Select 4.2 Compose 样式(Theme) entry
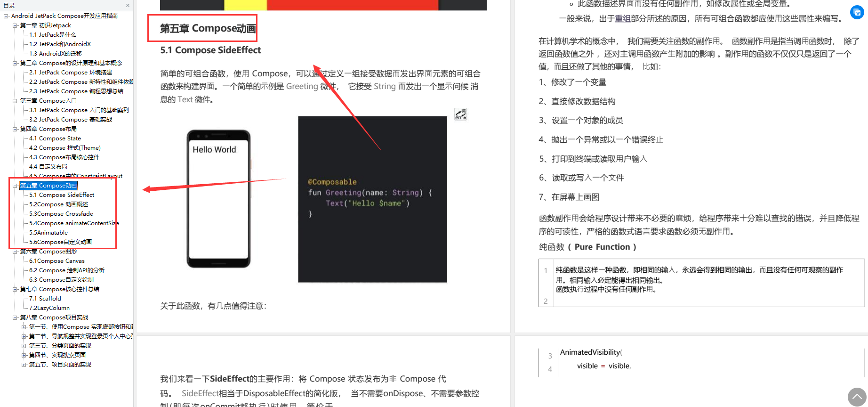 coord(64,148)
